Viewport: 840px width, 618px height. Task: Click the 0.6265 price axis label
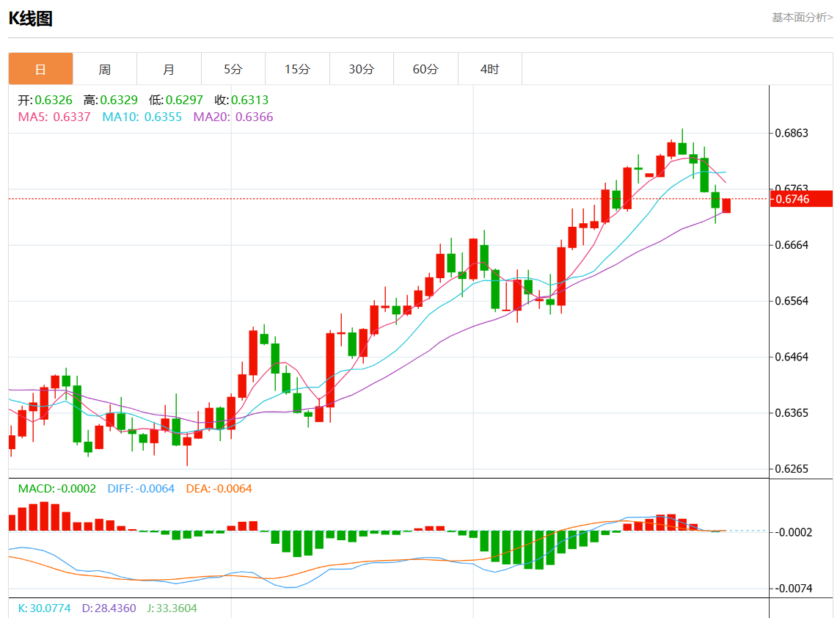point(792,469)
